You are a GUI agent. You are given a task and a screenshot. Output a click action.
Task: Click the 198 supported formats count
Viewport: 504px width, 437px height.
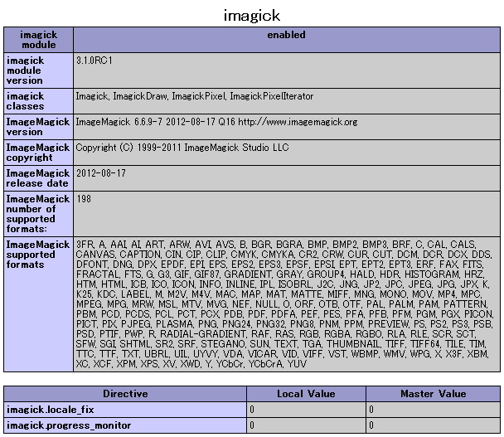click(82, 200)
